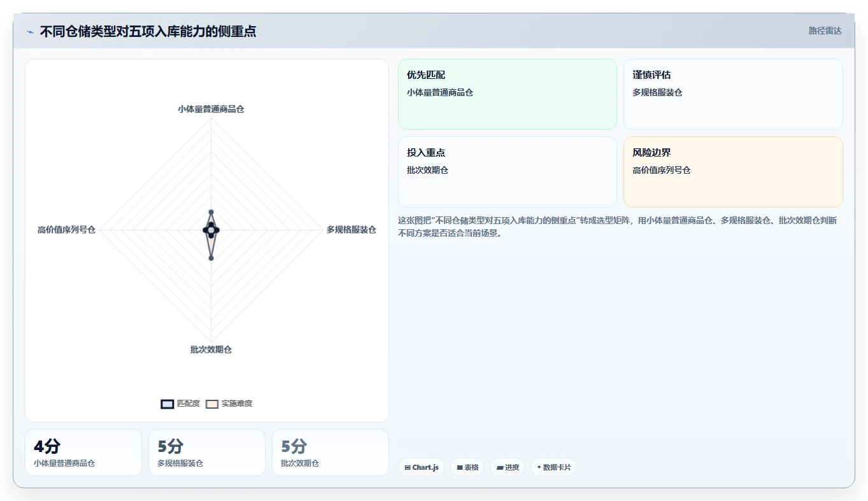Click the radar axis label 高价值序列号仓
Screen dimensions: 868x501
66,230
